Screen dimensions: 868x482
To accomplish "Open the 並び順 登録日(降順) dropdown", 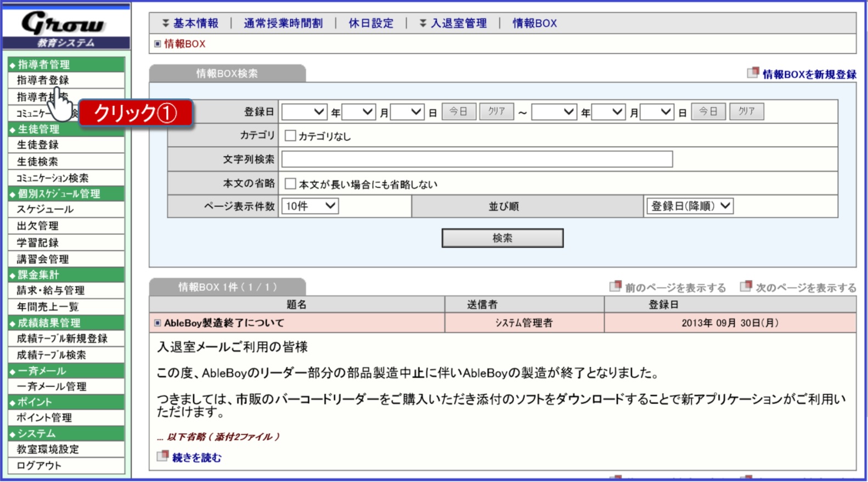I will tap(690, 206).
